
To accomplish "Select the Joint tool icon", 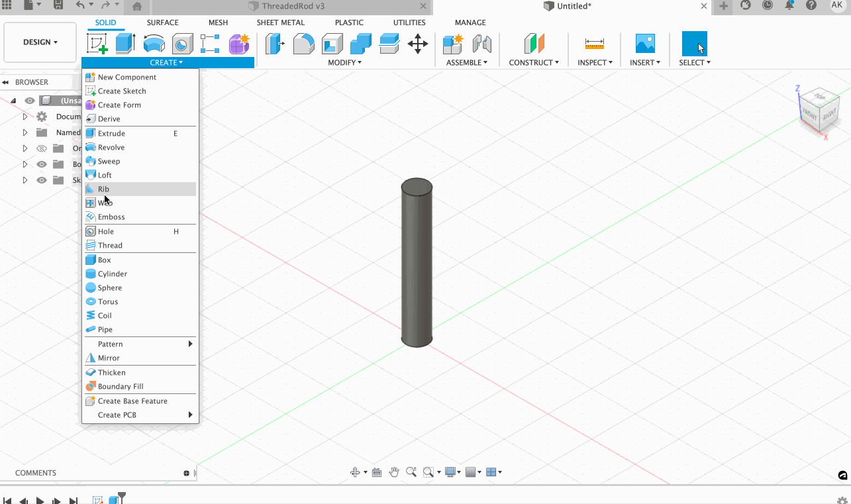I will [482, 44].
